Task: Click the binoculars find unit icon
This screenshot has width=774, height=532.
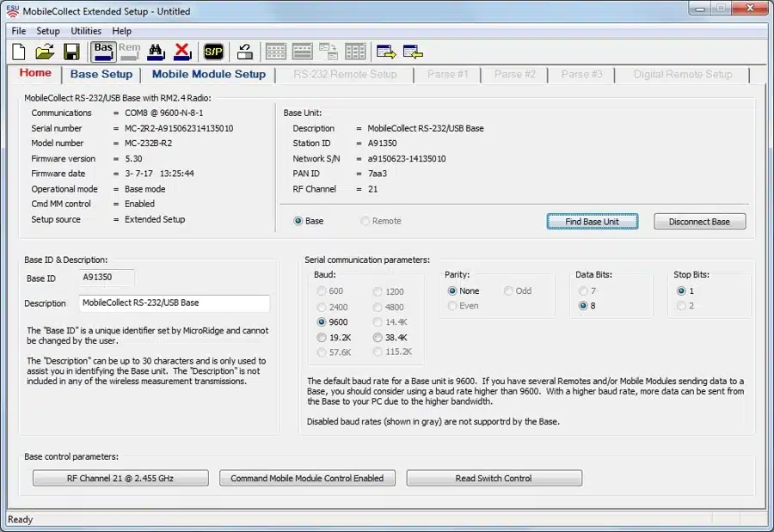Action: click(x=156, y=52)
